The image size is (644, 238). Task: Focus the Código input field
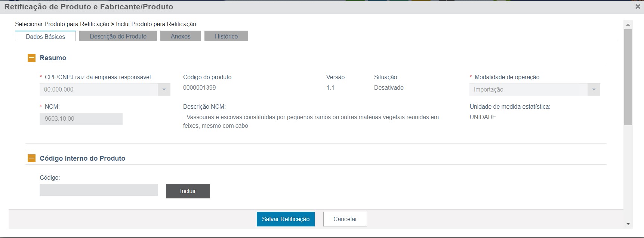pos(99,190)
